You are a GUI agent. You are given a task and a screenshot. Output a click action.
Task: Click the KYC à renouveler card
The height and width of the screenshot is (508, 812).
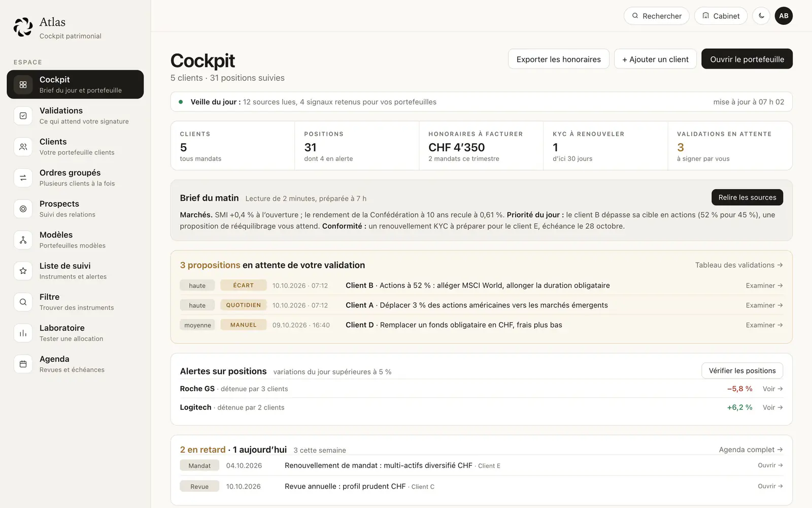[605, 146]
